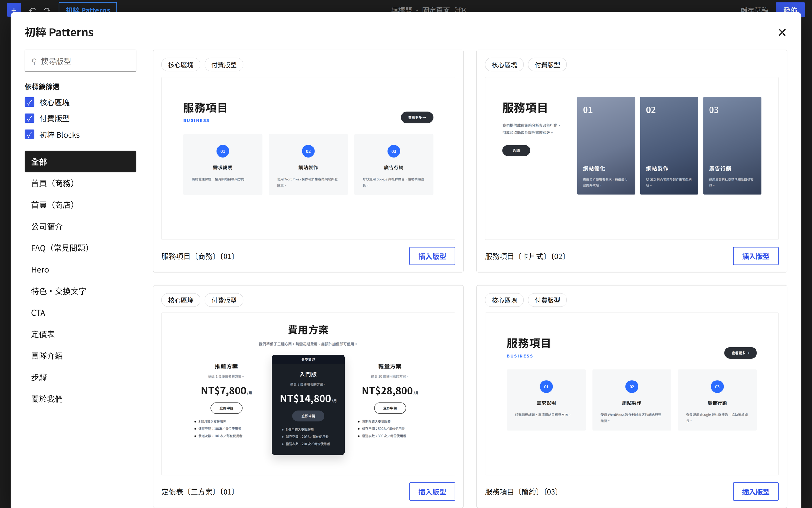The width and height of the screenshot is (812, 508).
Task: Click the 儲存草稿 save draft link
Action: click(x=754, y=10)
